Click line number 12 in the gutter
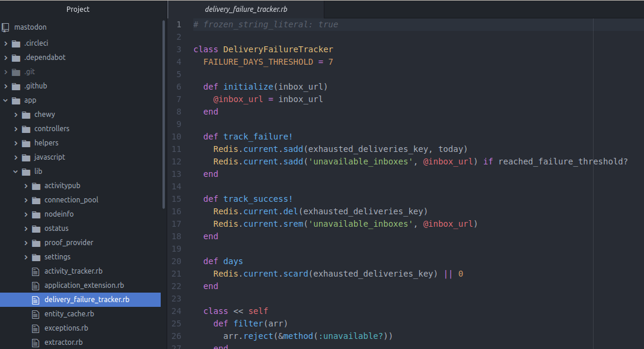 click(176, 161)
